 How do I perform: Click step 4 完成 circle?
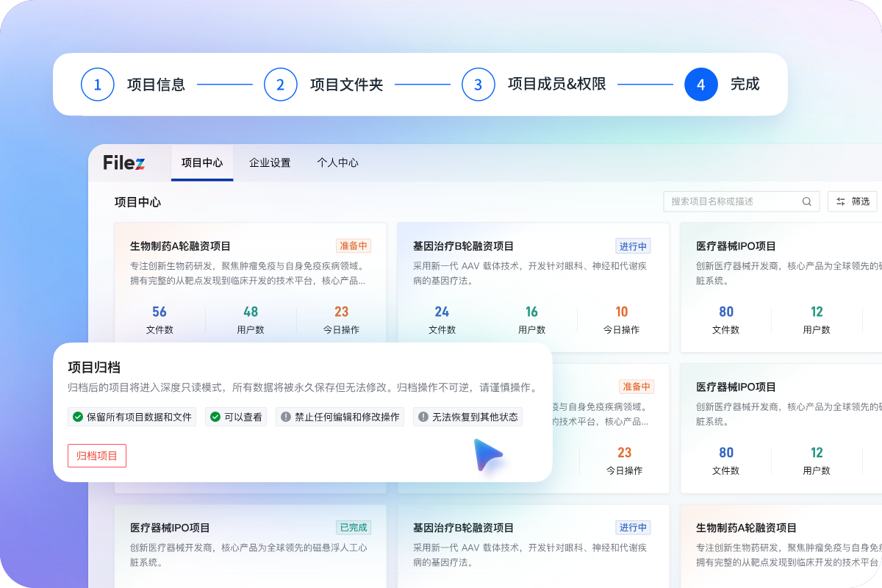point(700,85)
